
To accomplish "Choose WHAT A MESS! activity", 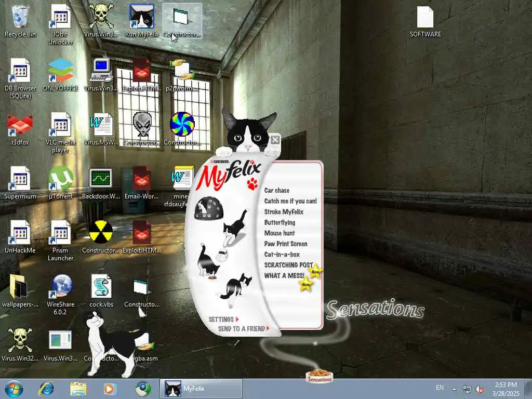I will [x=284, y=275].
